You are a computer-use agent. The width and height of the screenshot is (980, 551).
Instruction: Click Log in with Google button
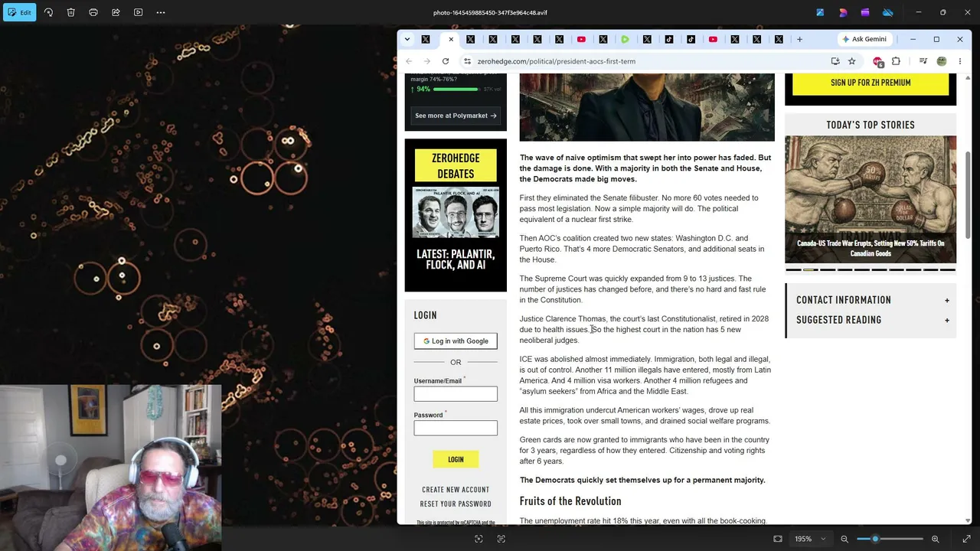tap(456, 341)
